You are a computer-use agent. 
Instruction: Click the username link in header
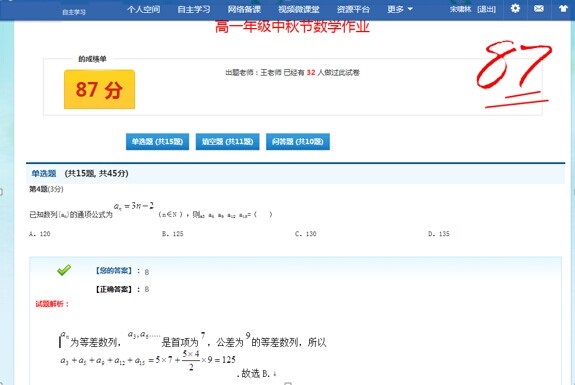[460, 9]
